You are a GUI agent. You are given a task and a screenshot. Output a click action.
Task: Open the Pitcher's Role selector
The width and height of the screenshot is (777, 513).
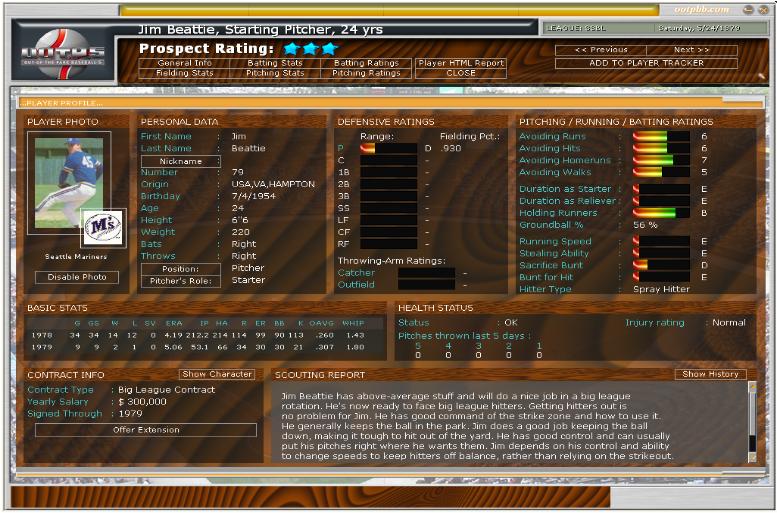pyautogui.click(x=180, y=280)
